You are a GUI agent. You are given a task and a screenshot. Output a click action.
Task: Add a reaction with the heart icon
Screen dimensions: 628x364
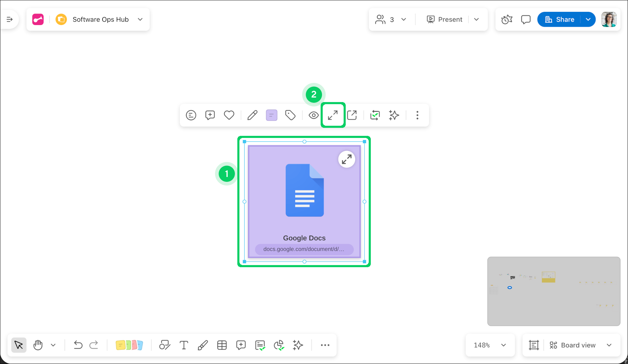coord(229,115)
